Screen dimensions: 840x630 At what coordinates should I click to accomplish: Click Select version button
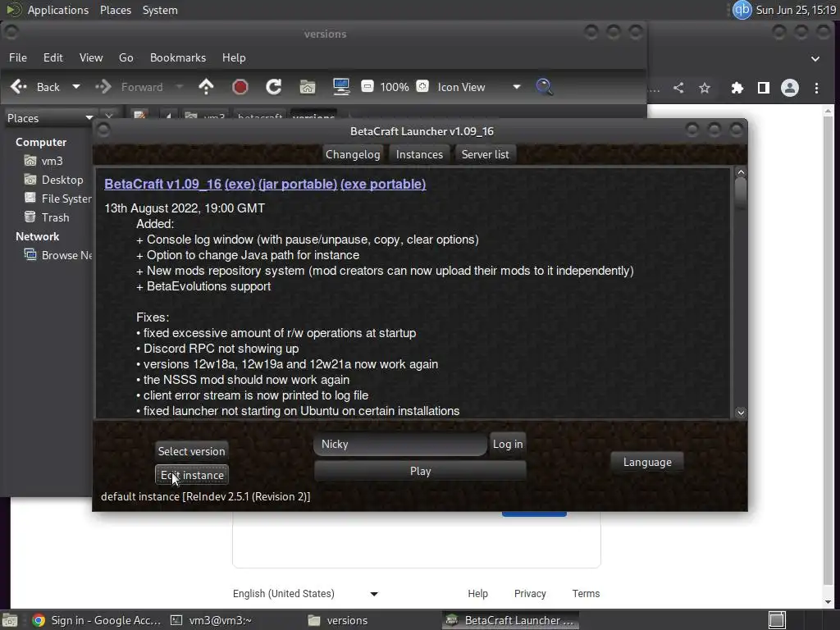click(x=191, y=451)
